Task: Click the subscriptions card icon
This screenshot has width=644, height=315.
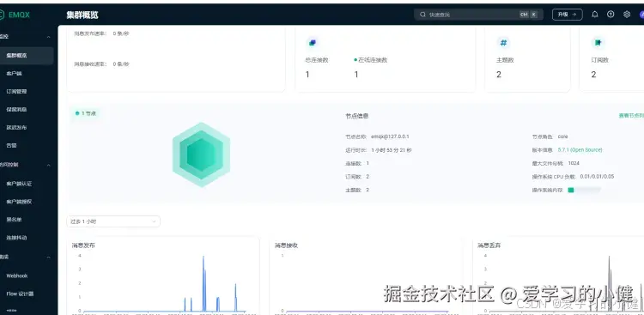Action: pyautogui.click(x=598, y=42)
